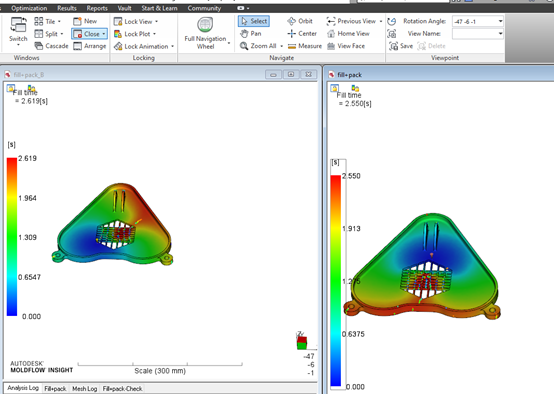Expand the Lock Plot dropdown arrow
The image size is (554, 394).
coord(154,34)
